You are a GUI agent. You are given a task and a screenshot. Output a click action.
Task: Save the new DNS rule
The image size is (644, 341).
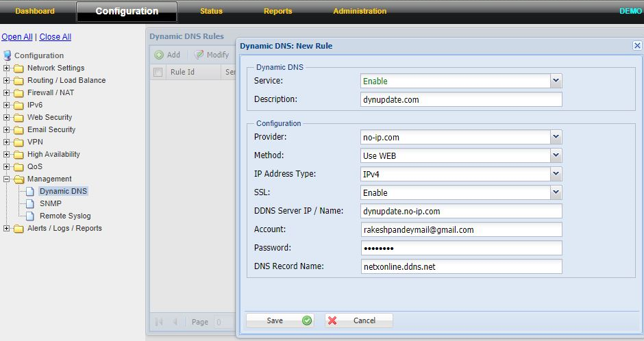(280, 320)
